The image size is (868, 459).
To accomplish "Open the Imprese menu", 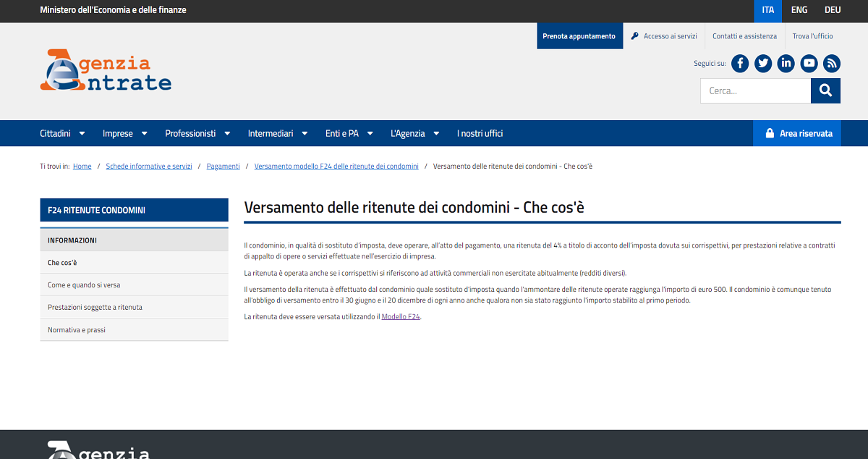I will (118, 133).
